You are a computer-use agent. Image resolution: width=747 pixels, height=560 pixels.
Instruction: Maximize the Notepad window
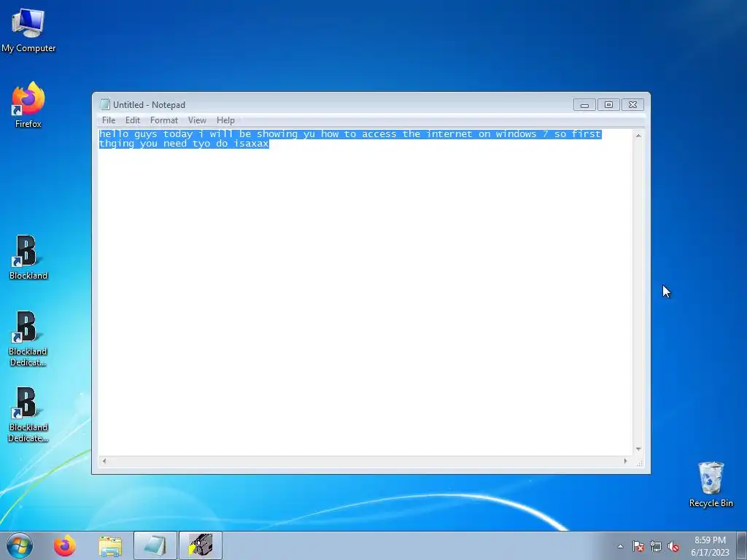608,105
